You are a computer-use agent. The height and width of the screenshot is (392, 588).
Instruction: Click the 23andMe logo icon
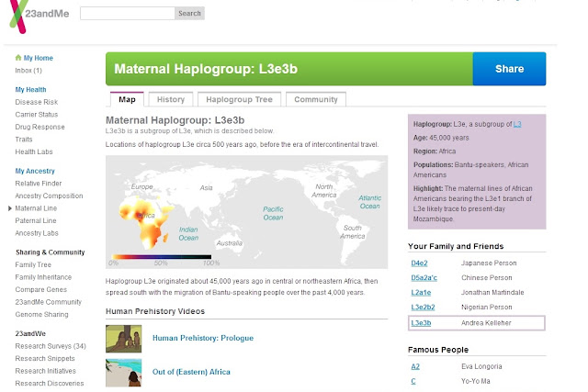pyautogui.click(x=17, y=17)
